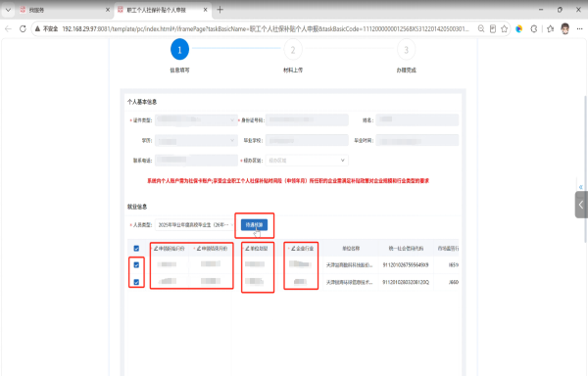Switch to the 职工个人社保补贴个人申报 tab
This screenshot has height=376, width=588.
163,10
